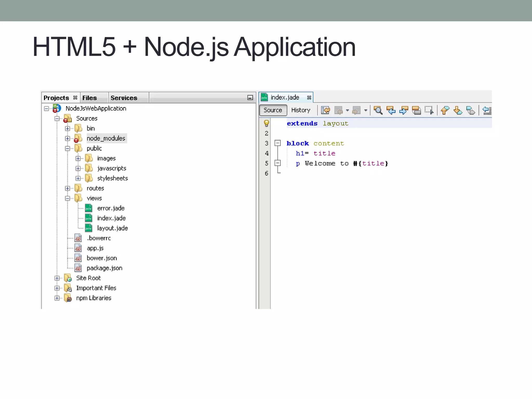
Task: Select the package.json file
Action: click(104, 268)
